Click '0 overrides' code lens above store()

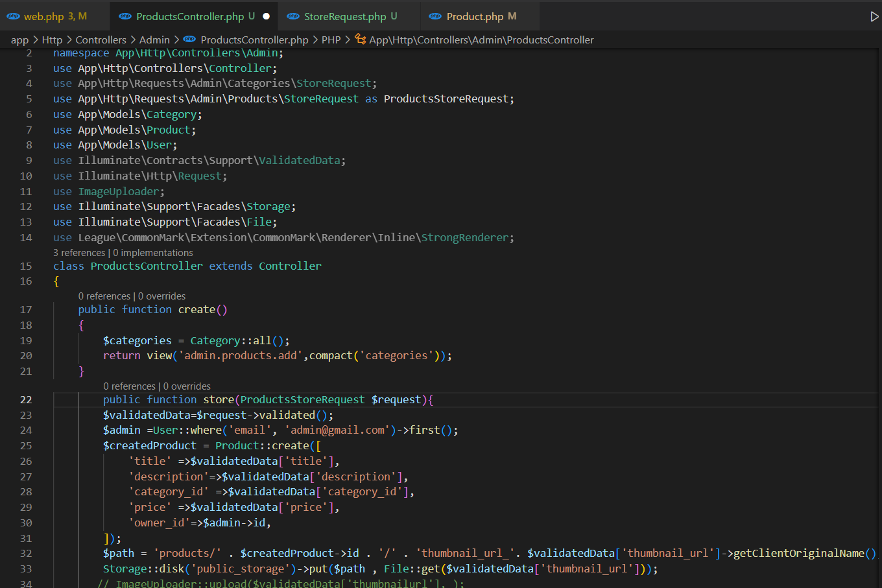coord(187,386)
